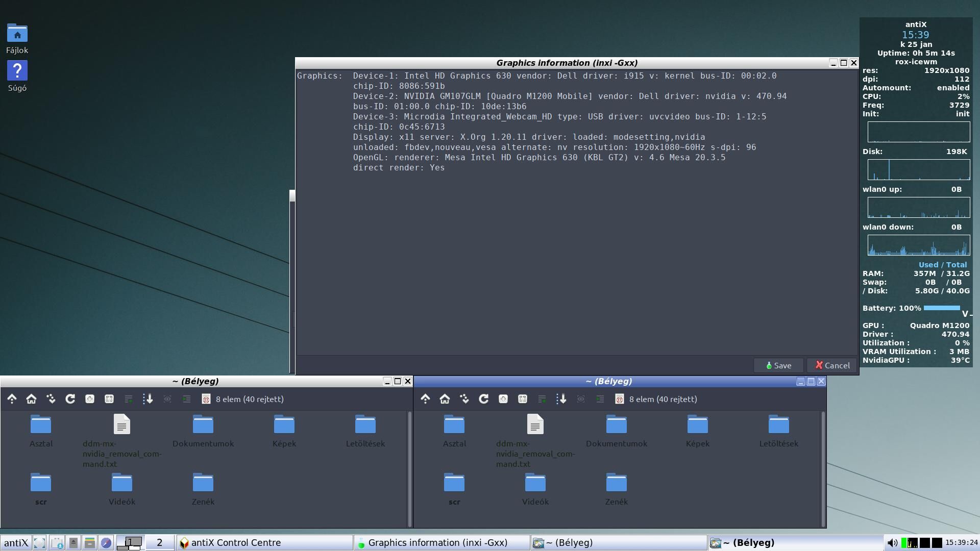Go up a directory in inactive gray-titled Bélyeg window

(x=12, y=399)
